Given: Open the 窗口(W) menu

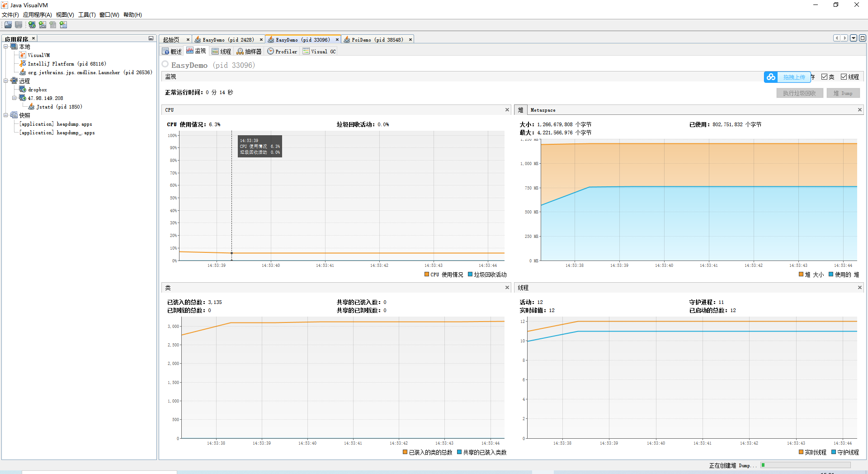Looking at the screenshot, I should (109, 15).
